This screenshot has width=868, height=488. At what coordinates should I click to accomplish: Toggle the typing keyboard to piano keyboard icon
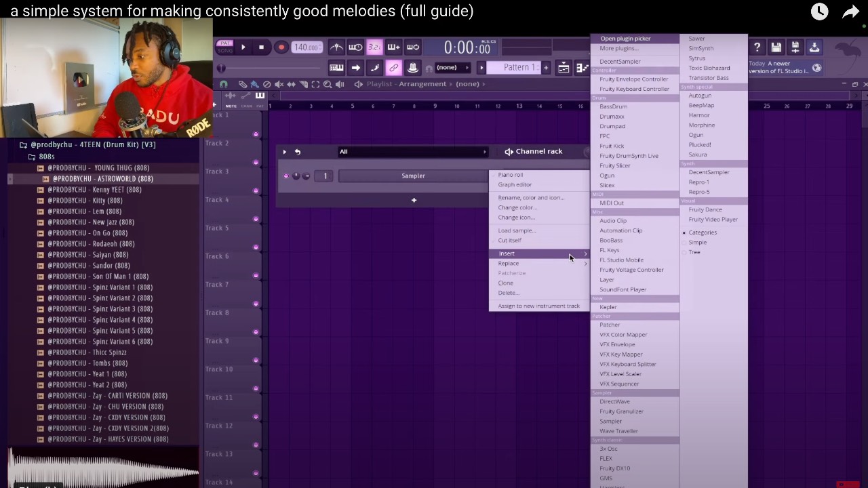(x=336, y=68)
